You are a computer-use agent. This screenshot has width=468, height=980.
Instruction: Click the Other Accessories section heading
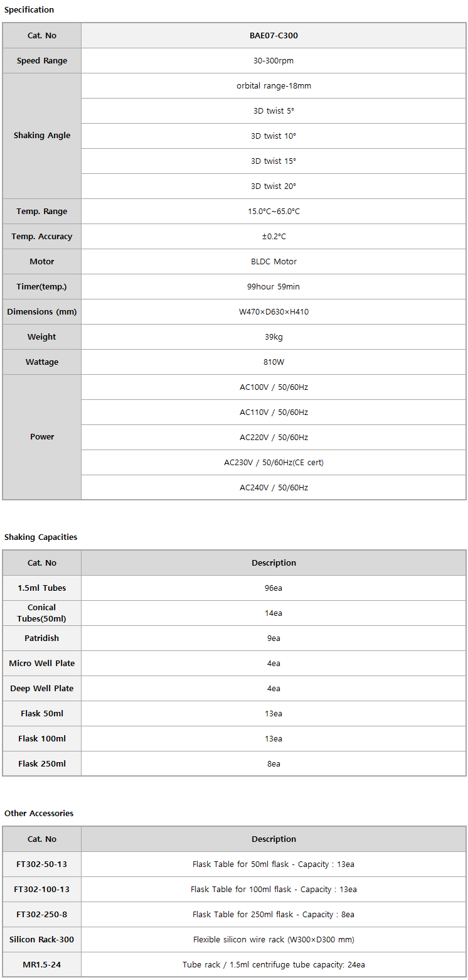click(39, 814)
